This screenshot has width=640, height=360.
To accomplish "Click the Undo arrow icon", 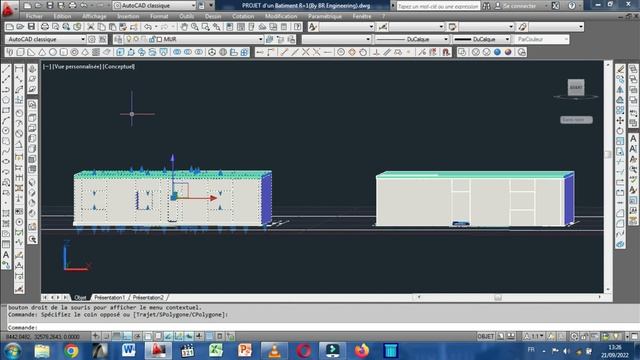I will coord(148,27).
